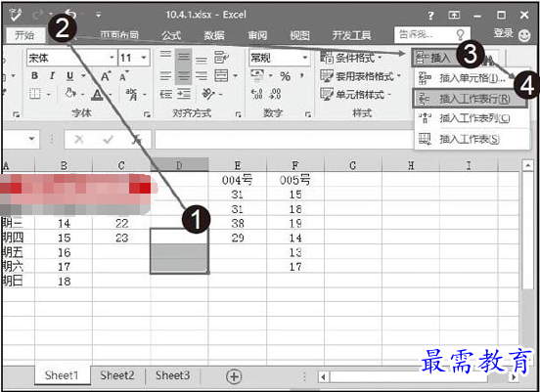Toggle Wrap Text
540x392 pixels.
tap(220, 57)
